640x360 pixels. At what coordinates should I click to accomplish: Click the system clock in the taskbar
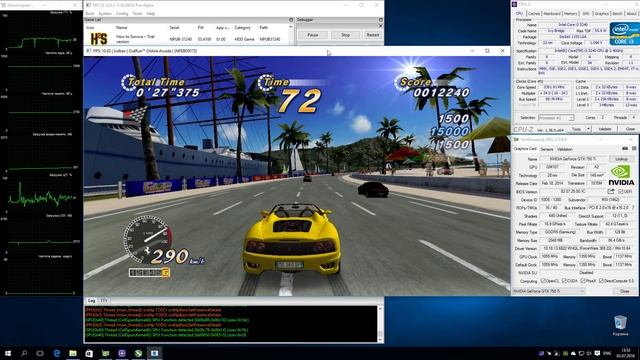(625, 353)
